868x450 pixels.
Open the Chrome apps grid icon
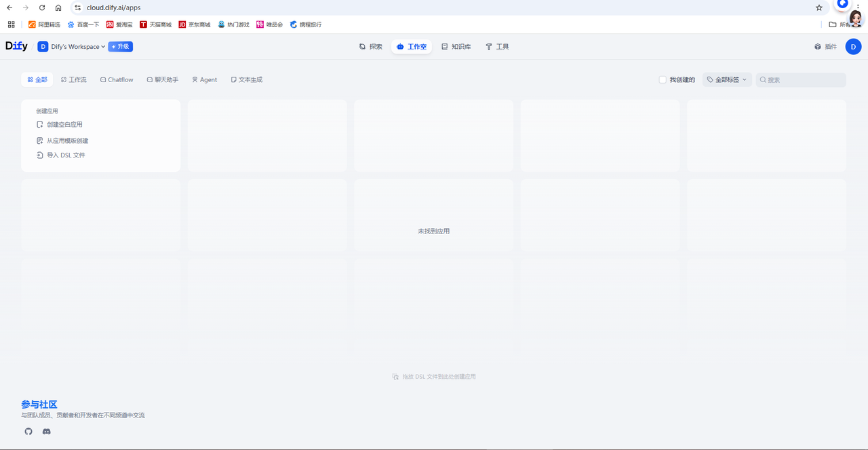click(x=11, y=24)
